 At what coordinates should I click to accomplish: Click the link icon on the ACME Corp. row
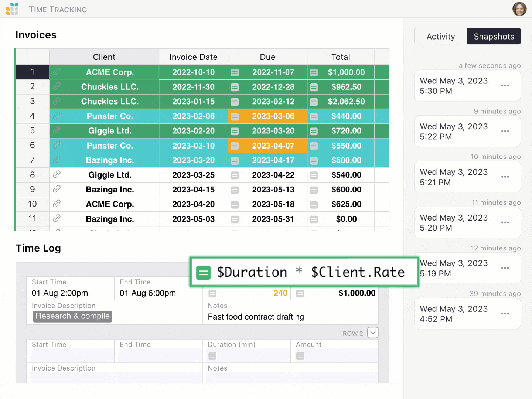coord(57,72)
